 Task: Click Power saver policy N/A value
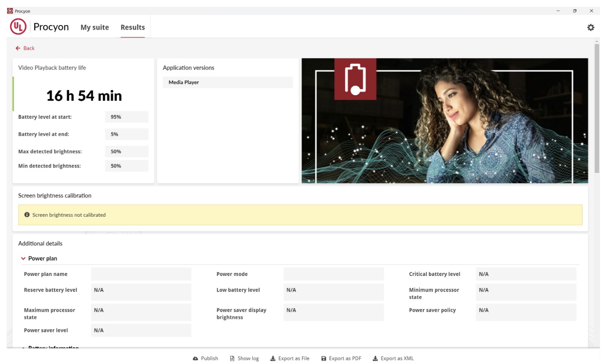pos(526,312)
